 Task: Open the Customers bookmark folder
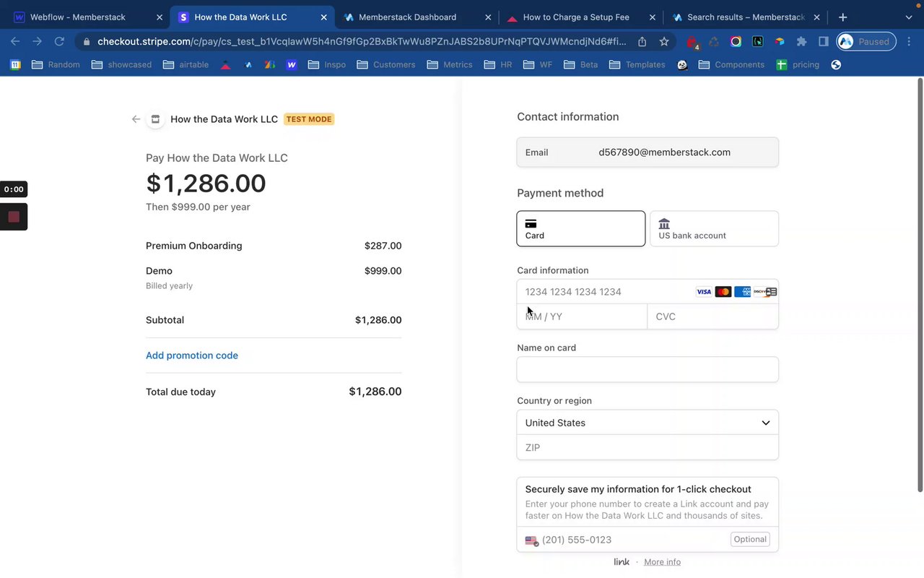pos(386,65)
